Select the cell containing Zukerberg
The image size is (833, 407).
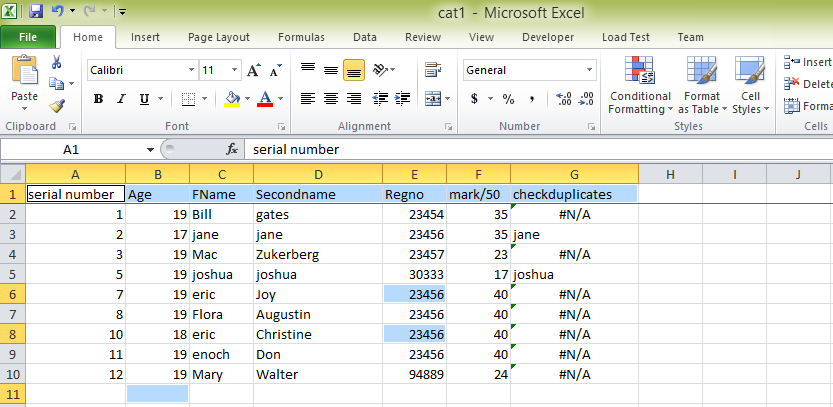coord(318,255)
